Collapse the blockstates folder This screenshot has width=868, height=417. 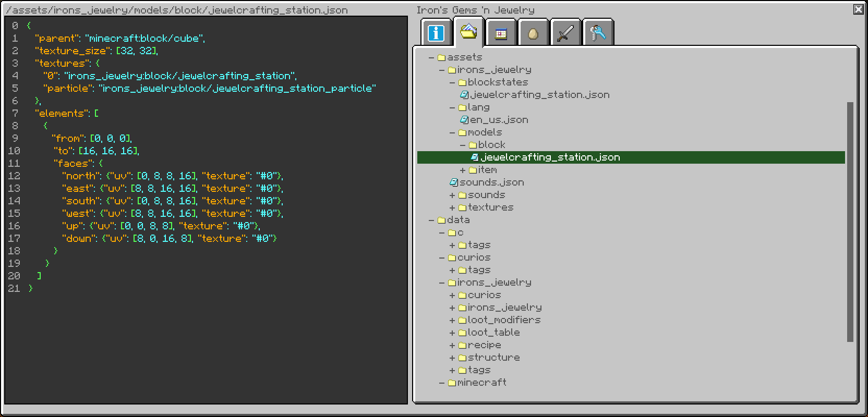(452, 82)
